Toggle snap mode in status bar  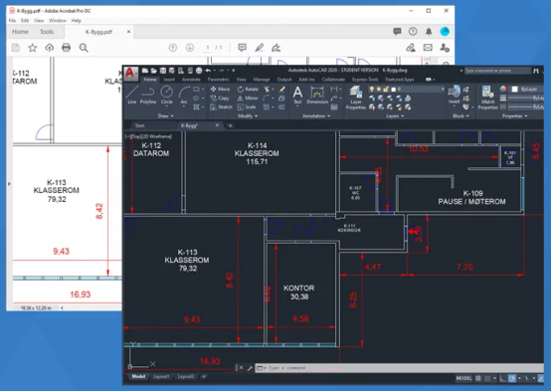click(487, 378)
